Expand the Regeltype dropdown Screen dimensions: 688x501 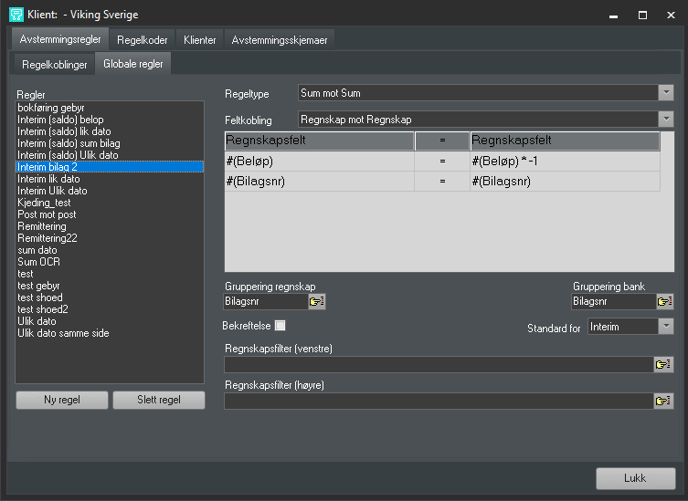coord(666,93)
